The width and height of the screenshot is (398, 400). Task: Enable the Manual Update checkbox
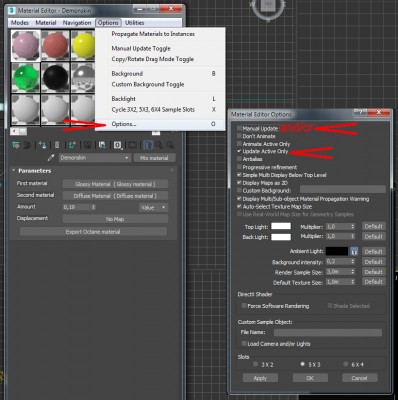click(x=239, y=128)
